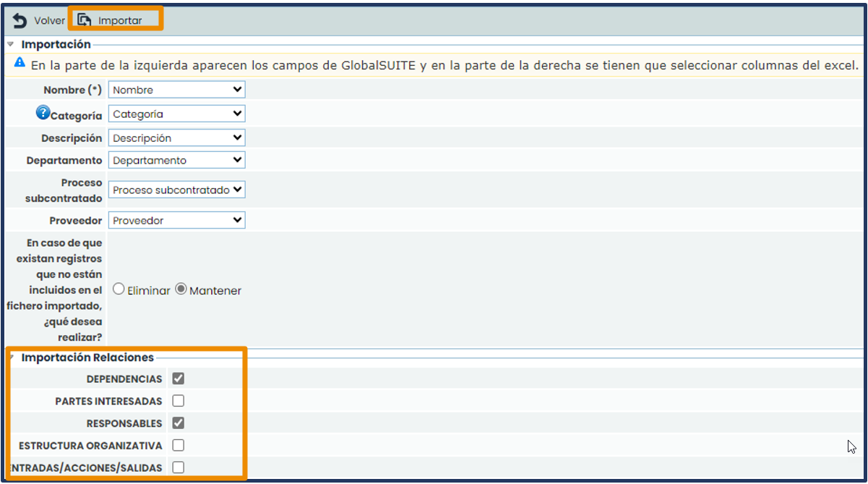Click the blue info warning icon
The width and height of the screenshot is (868, 484).
click(x=20, y=64)
